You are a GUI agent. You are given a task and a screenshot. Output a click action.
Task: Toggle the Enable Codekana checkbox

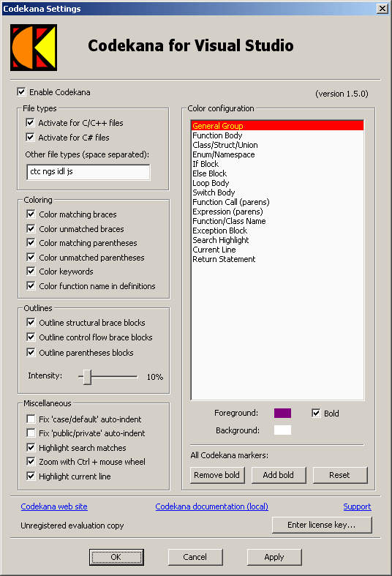click(22, 91)
